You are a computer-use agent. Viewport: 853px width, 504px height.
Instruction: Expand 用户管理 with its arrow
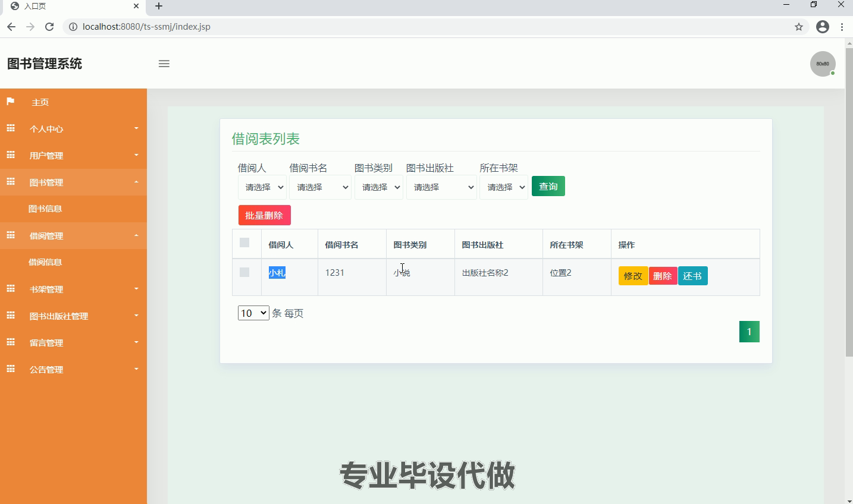click(x=136, y=155)
